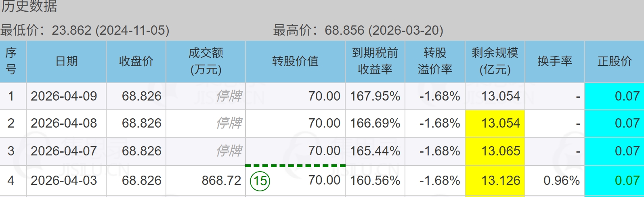Select the 2026-04-09 date cell
This screenshot has height=197, width=644.
click(64, 96)
